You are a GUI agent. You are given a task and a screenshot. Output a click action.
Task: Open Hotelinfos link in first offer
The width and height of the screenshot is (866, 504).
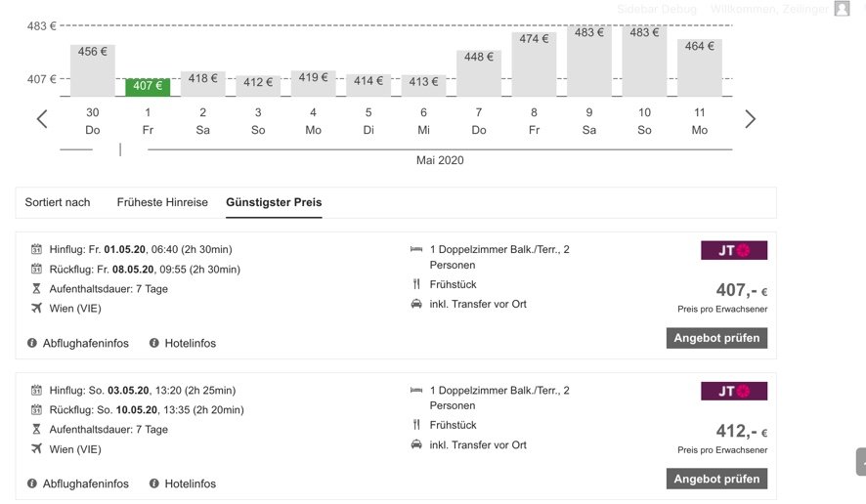190,343
